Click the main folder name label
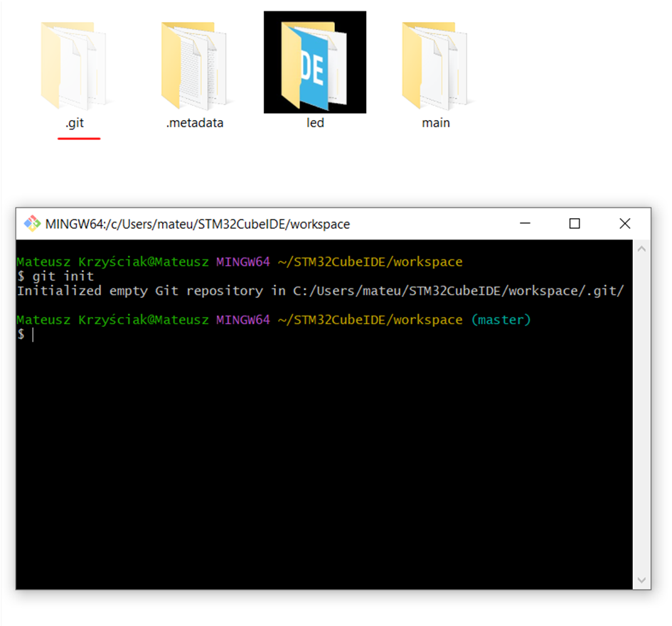The height and width of the screenshot is (626, 672). 435,123
